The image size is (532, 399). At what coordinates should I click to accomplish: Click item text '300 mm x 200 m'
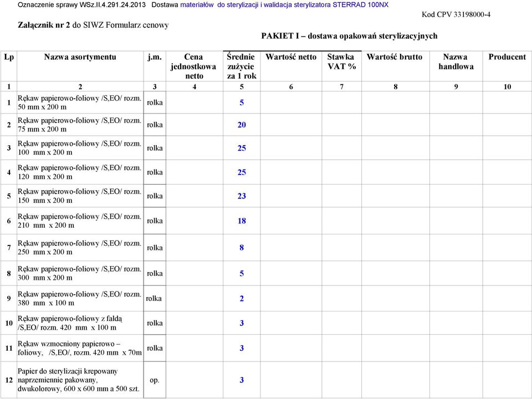click(x=45, y=278)
